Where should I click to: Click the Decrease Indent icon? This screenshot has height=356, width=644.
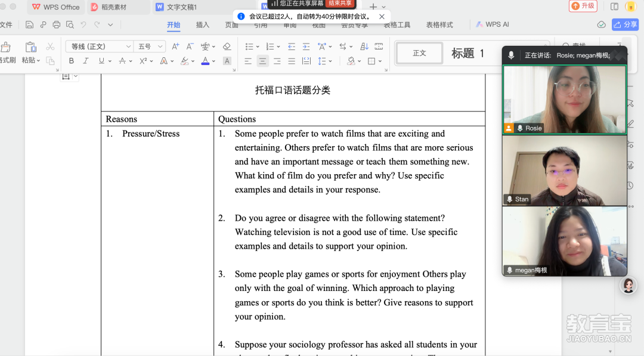(x=292, y=47)
